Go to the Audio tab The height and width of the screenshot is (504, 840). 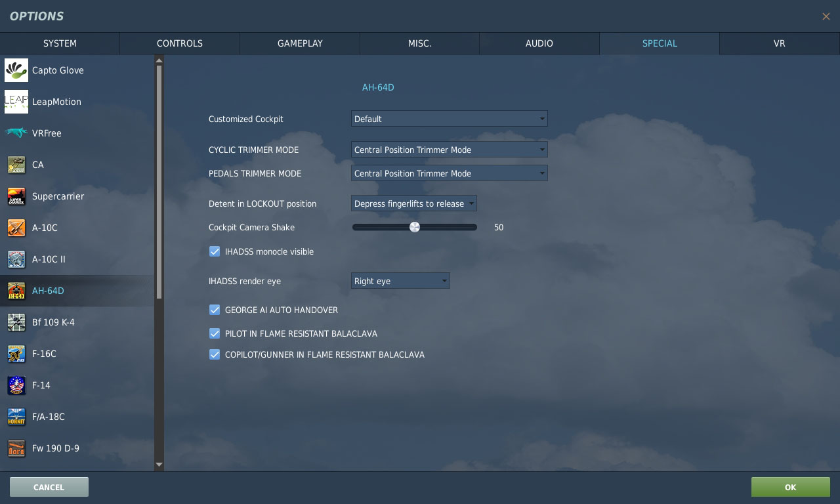click(x=539, y=43)
